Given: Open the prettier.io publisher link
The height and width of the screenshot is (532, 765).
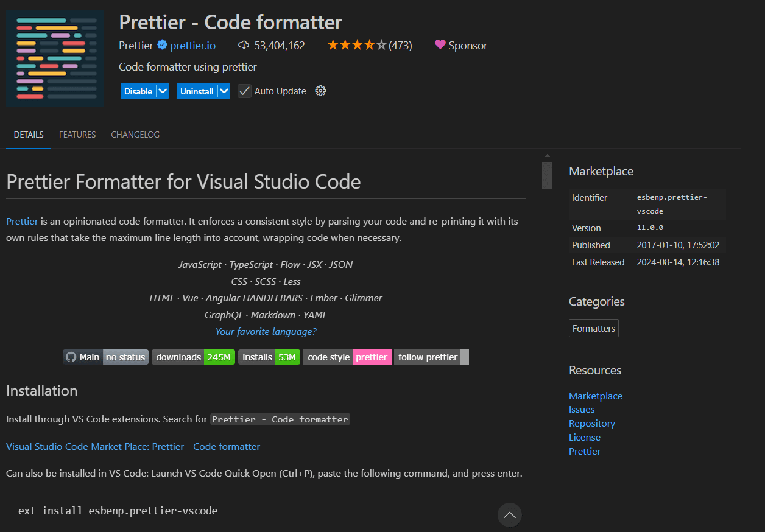Looking at the screenshot, I should pyautogui.click(x=192, y=45).
